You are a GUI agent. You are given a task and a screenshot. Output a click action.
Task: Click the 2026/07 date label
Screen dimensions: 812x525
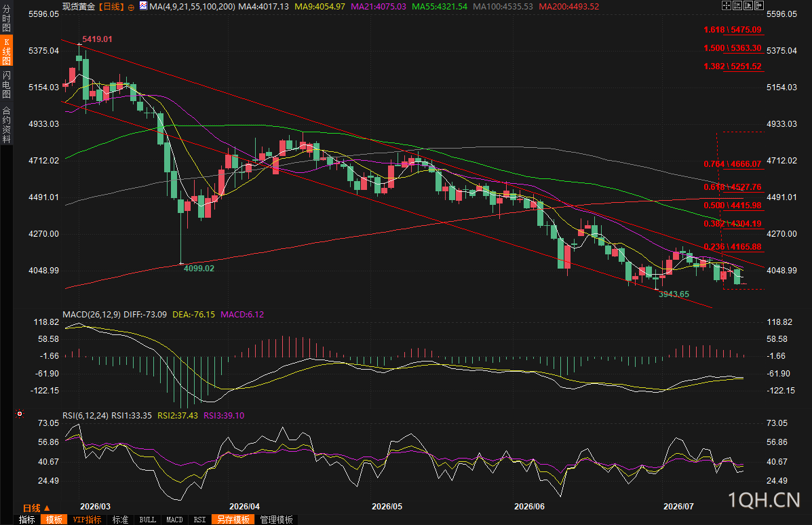coord(678,507)
